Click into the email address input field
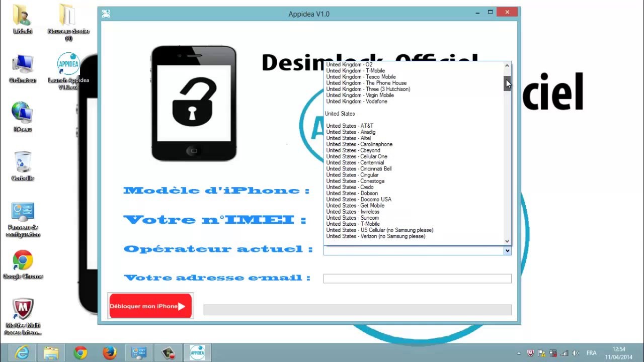The height and width of the screenshot is (362, 644). pyautogui.click(x=417, y=279)
